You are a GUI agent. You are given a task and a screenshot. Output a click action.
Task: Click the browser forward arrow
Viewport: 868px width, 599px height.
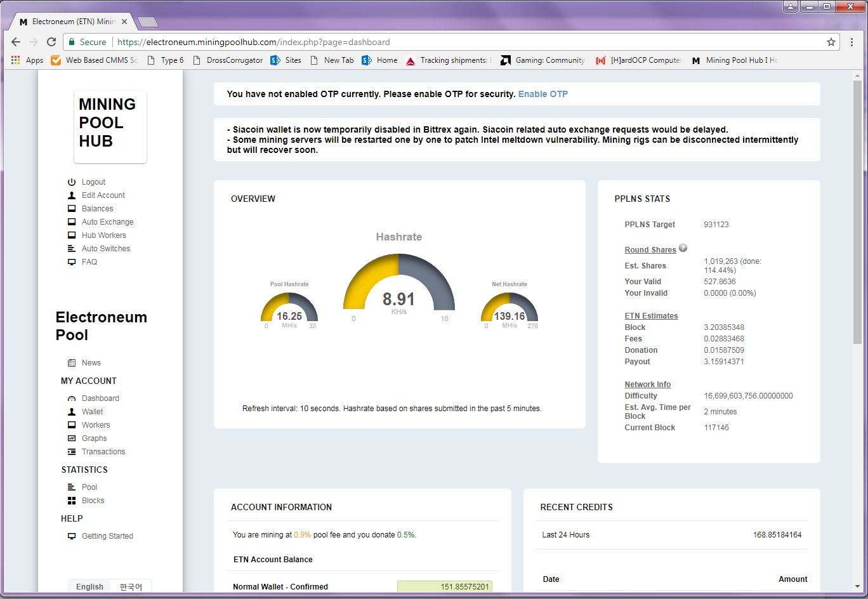[34, 42]
